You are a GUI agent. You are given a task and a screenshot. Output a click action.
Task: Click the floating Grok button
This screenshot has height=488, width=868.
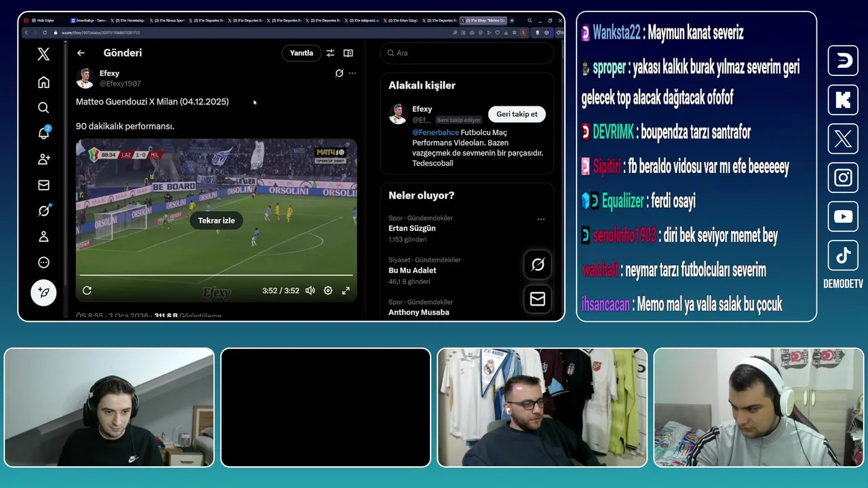tap(538, 264)
